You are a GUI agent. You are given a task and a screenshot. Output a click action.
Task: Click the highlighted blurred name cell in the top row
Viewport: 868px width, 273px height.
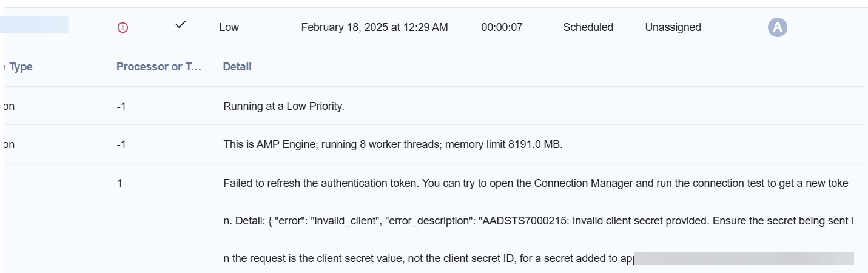[35, 25]
